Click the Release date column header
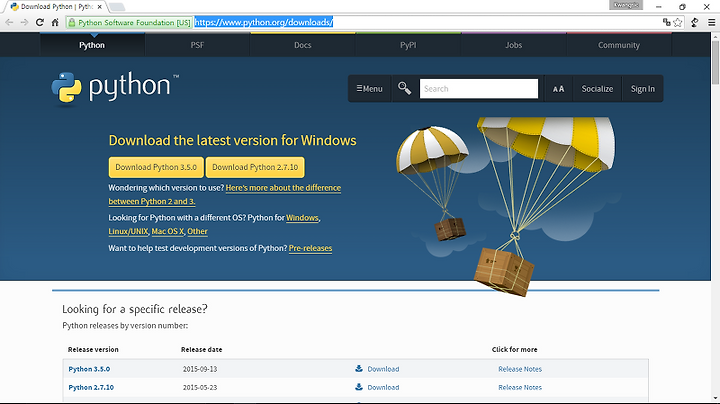 click(x=202, y=349)
